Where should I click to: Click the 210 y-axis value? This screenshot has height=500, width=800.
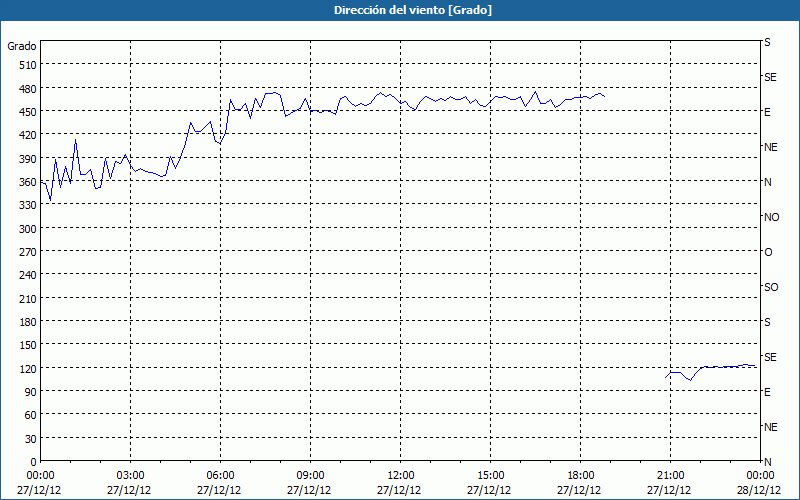point(28,299)
